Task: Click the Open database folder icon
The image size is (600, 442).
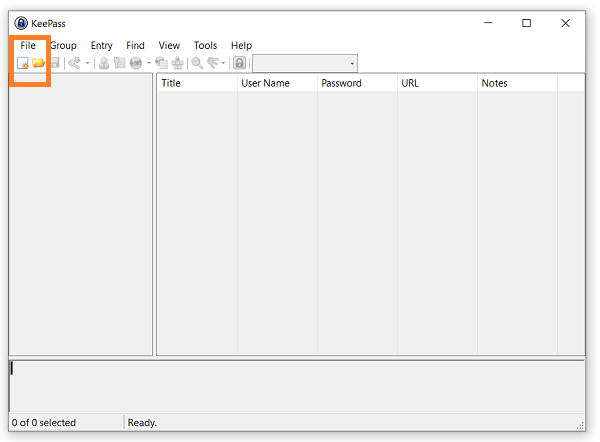Action: [x=38, y=63]
